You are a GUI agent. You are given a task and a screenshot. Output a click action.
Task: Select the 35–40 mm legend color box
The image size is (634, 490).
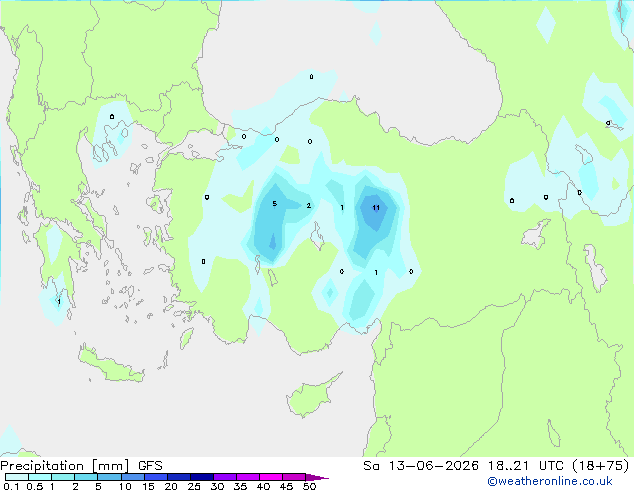pyautogui.click(x=248, y=477)
